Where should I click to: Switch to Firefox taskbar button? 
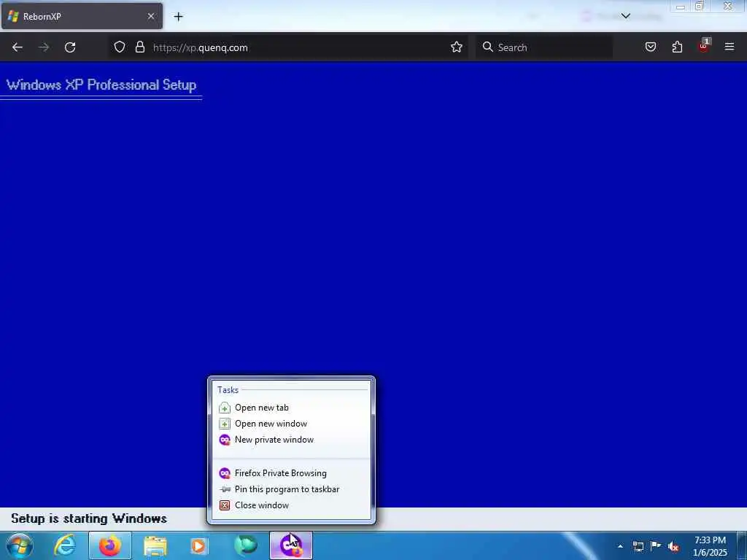pyautogui.click(x=110, y=545)
